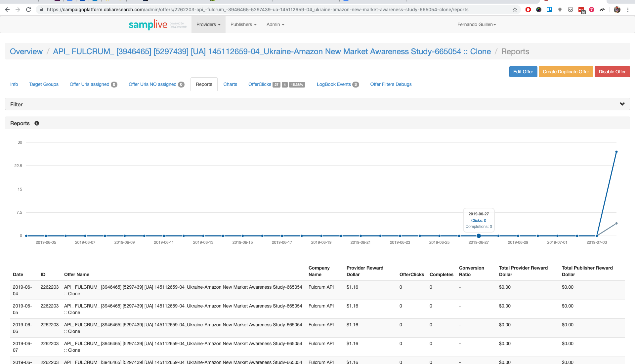
Task: Switch to the Charts tab
Action: click(230, 84)
